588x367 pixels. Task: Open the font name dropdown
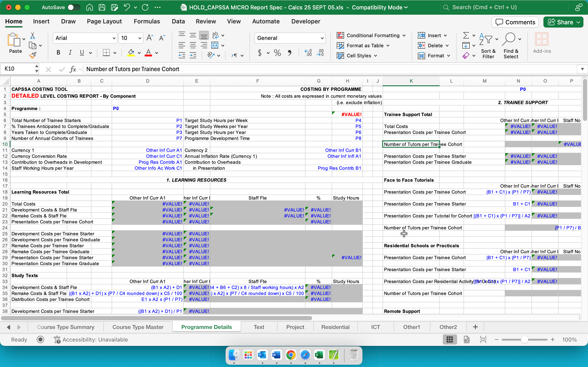click(x=114, y=38)
